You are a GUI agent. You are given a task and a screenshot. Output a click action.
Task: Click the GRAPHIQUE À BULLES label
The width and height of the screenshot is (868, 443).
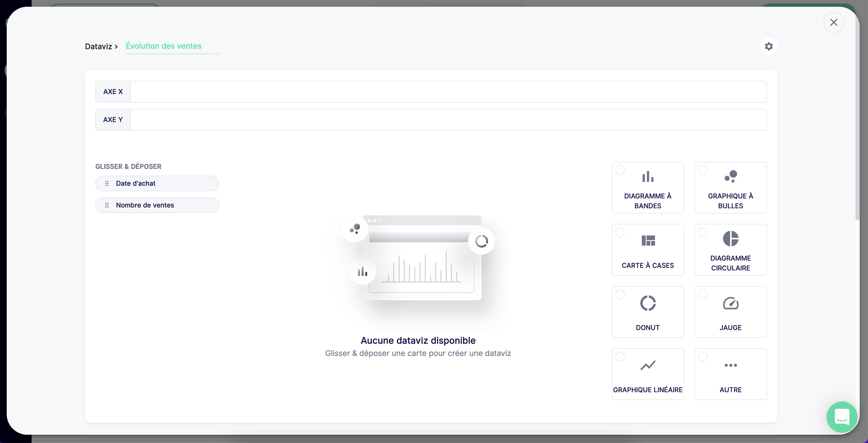[x=731, y=201]
